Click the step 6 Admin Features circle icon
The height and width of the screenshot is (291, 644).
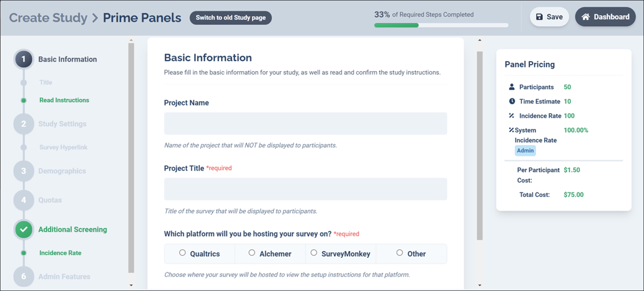(x=24, y=276)
